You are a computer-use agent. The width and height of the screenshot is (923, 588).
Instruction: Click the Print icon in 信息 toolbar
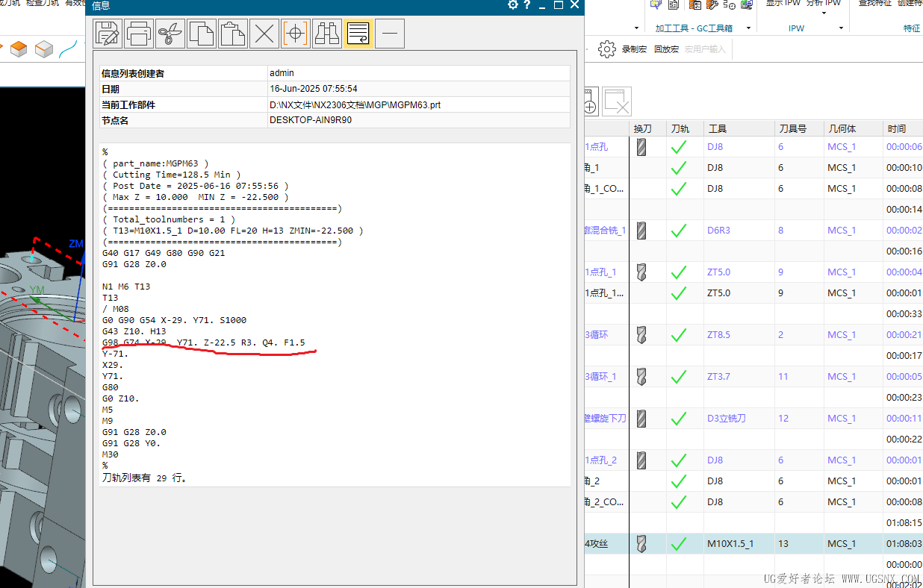pyautogui.click(x=139, y=34)
